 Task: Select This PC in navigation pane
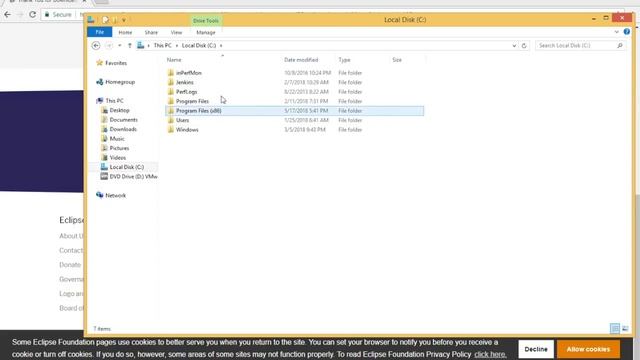[x=114, y=101]
